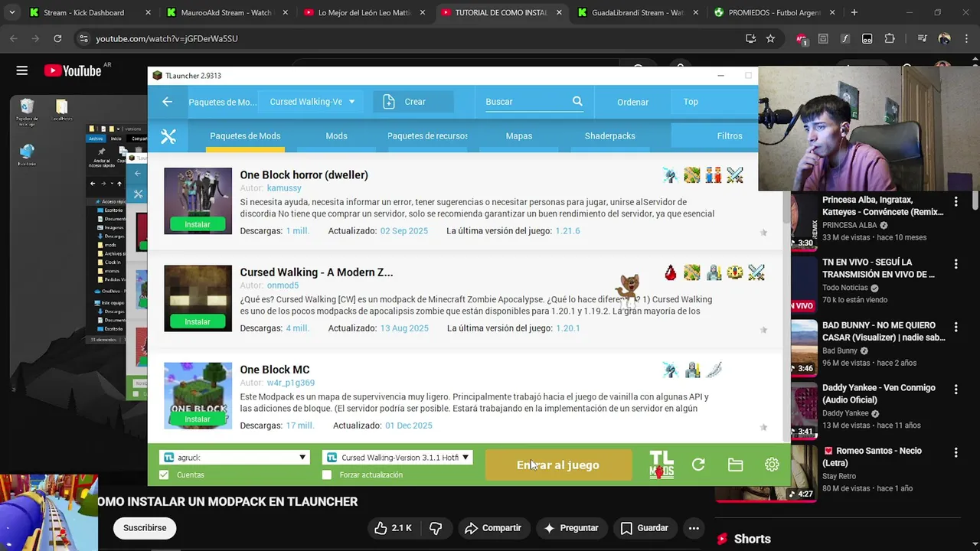Screen dimensions: 980x551
Task: Enable Forzar actualización checkbox
Action: click(x=327, y=475)
